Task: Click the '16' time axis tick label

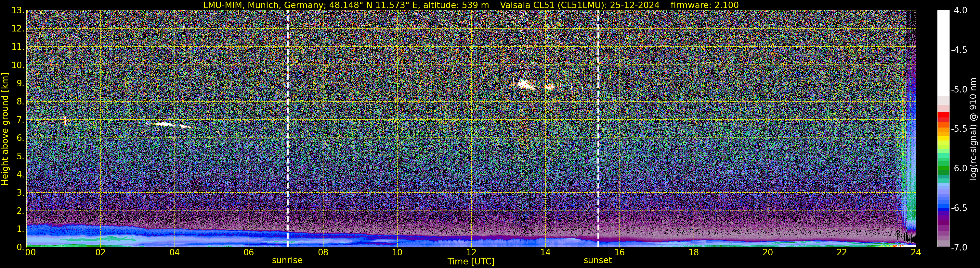Action: [x=620, y=252]
